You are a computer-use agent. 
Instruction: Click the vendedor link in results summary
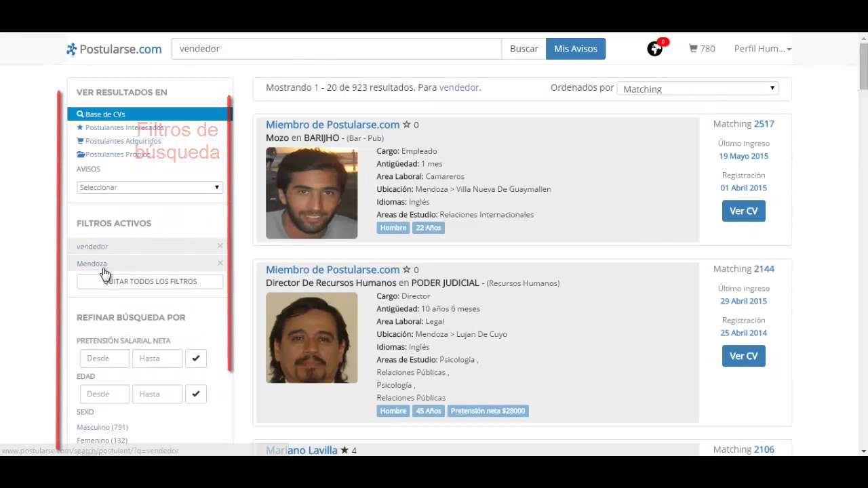point(458,87)
